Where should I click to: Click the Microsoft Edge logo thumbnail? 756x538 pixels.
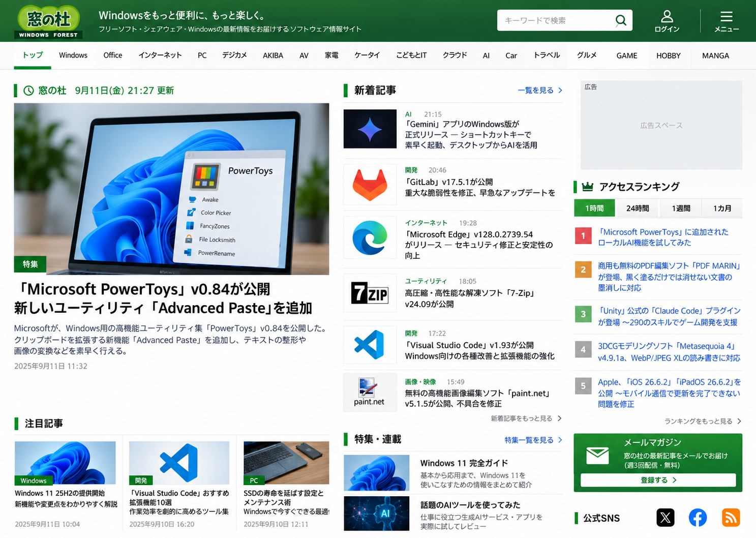tap(370, 237)
